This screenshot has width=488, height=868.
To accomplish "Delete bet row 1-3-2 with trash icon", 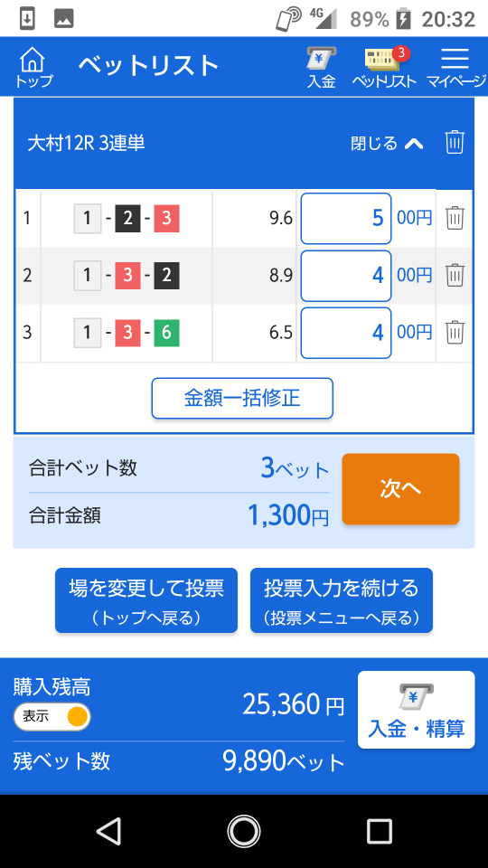I will point(455,275).
